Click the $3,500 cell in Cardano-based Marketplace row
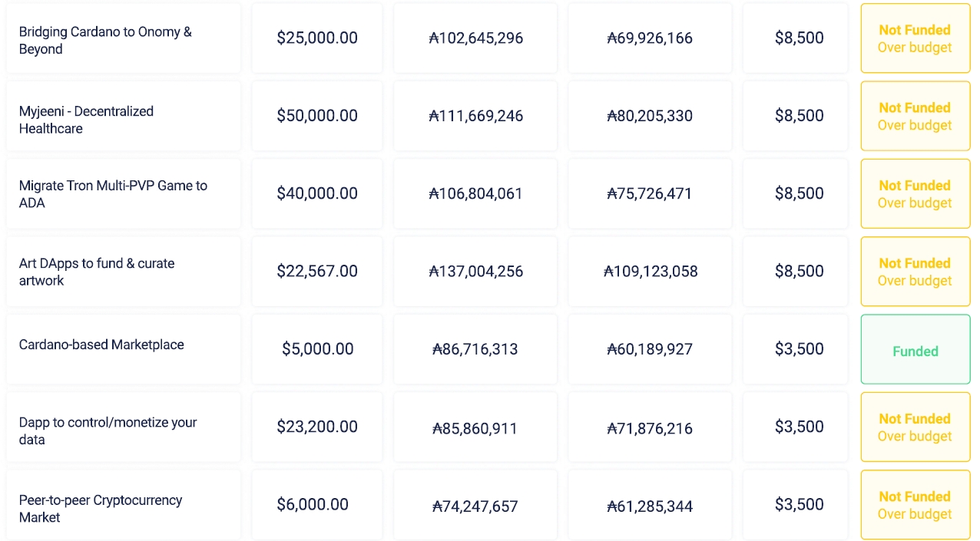The width and height of the screenshot is (980, 541). tap(799, 349)
